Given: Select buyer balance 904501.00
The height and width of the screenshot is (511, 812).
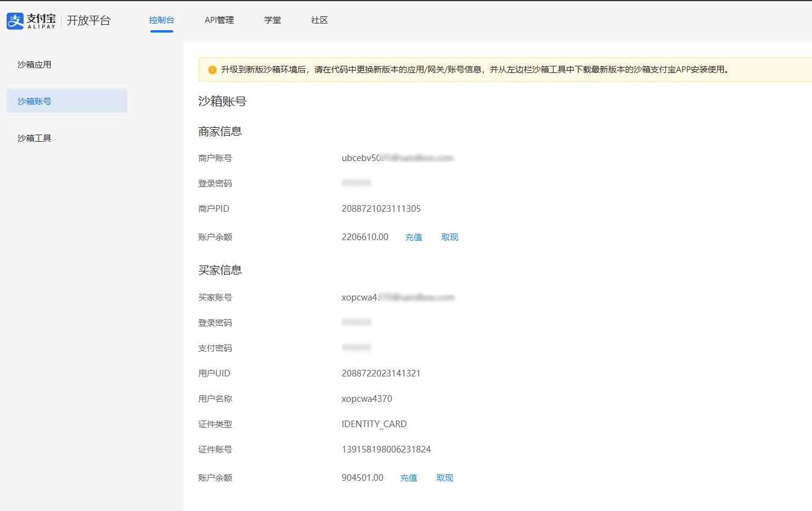Looking at the screenshot, I should [362, 478].
